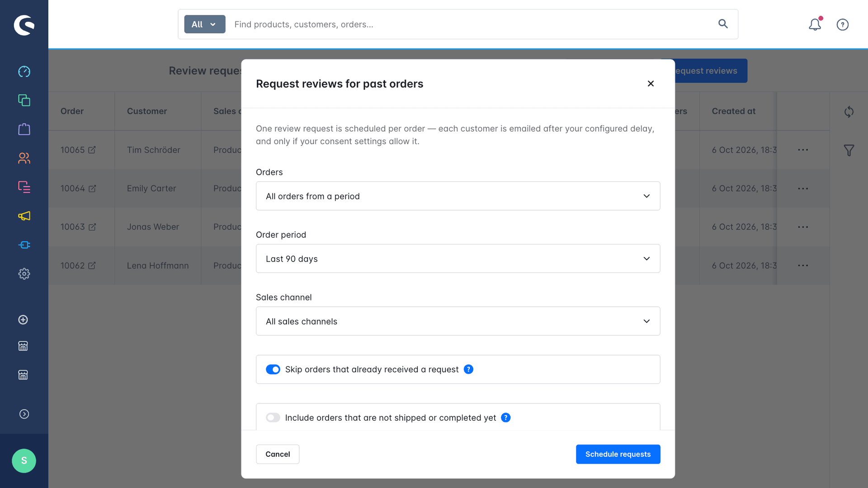The width and height of the screenshot is (868, 488).
Task: Sort by the Created at column header
Action: (x=733, y=111)
